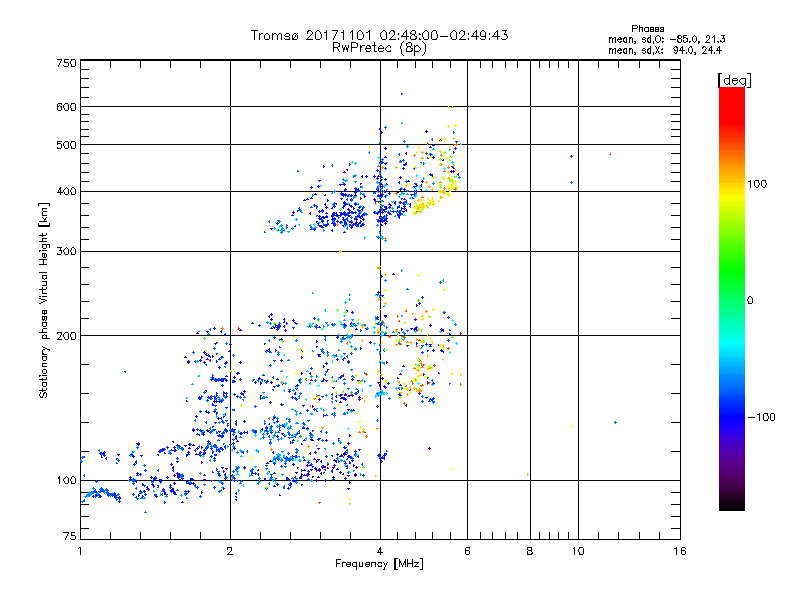
Task: Click the x-axis '16' tick label
Action: pyautogui.click(x=680, y=551)
